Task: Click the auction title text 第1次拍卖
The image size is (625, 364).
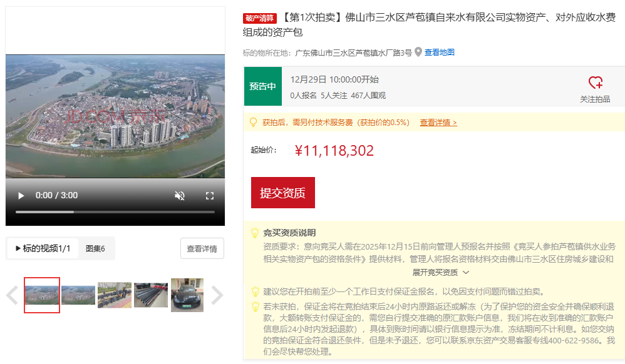Action: 312,17
